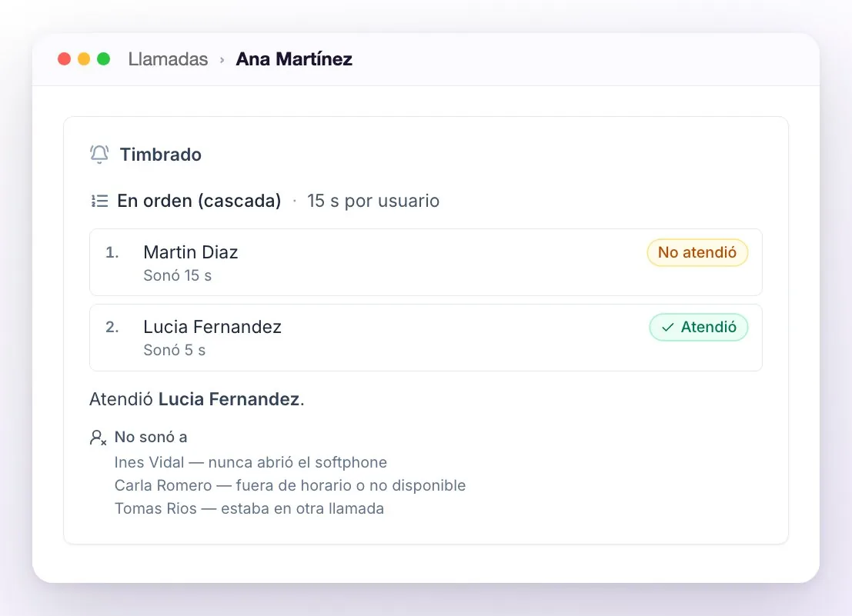852x616 pixels.
Task: Click Sonó 5 s under Lucia Fernandez
Action: pyautogui.click(x=175, y=350)
